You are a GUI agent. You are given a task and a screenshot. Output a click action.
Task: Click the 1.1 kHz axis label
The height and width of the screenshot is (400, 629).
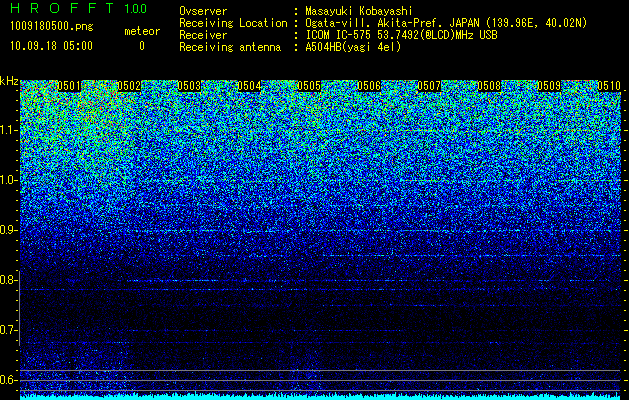(x=7, y=130)
